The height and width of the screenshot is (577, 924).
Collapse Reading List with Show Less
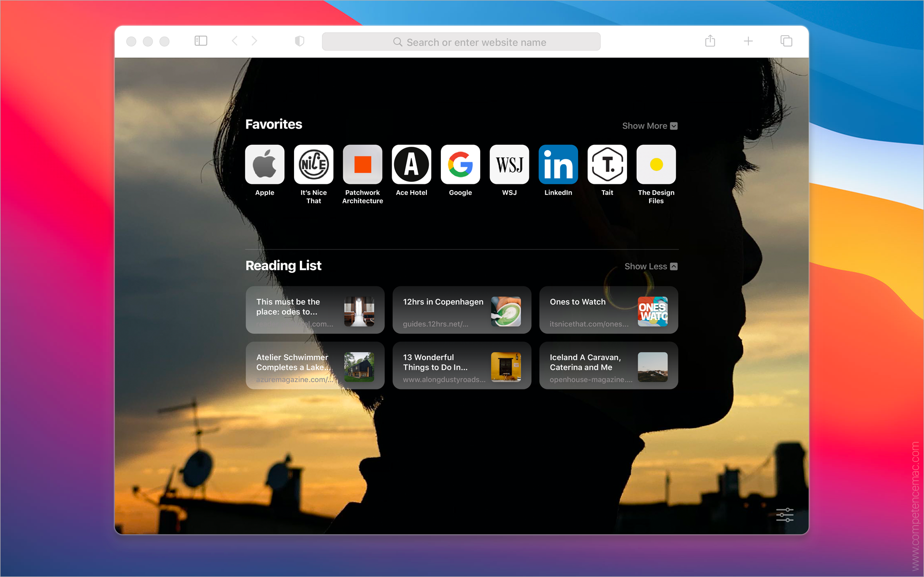click(651, 266)
